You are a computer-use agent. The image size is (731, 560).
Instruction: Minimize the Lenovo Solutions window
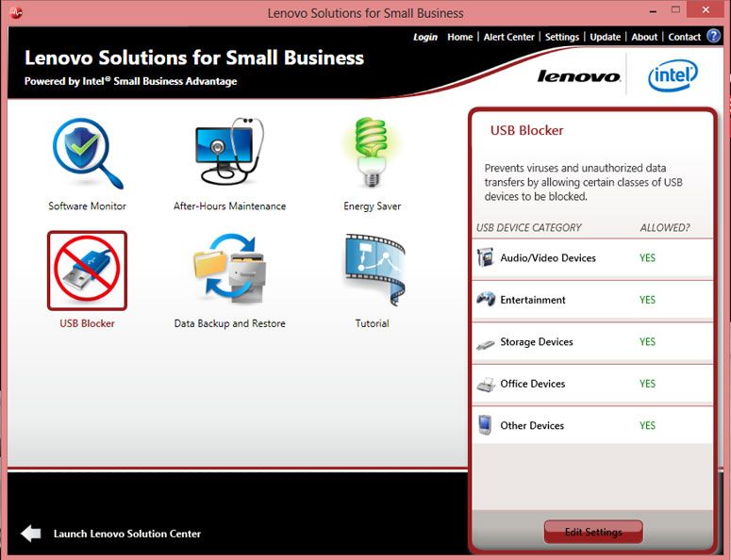[x=653, y=10]
